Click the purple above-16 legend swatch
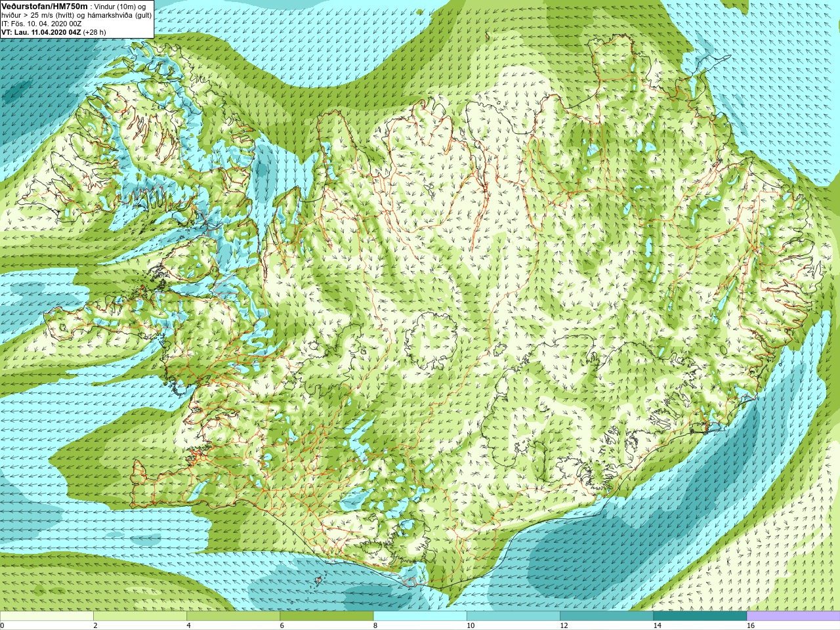The height and width of the screenshot is (630, 840). click(793, 616)
